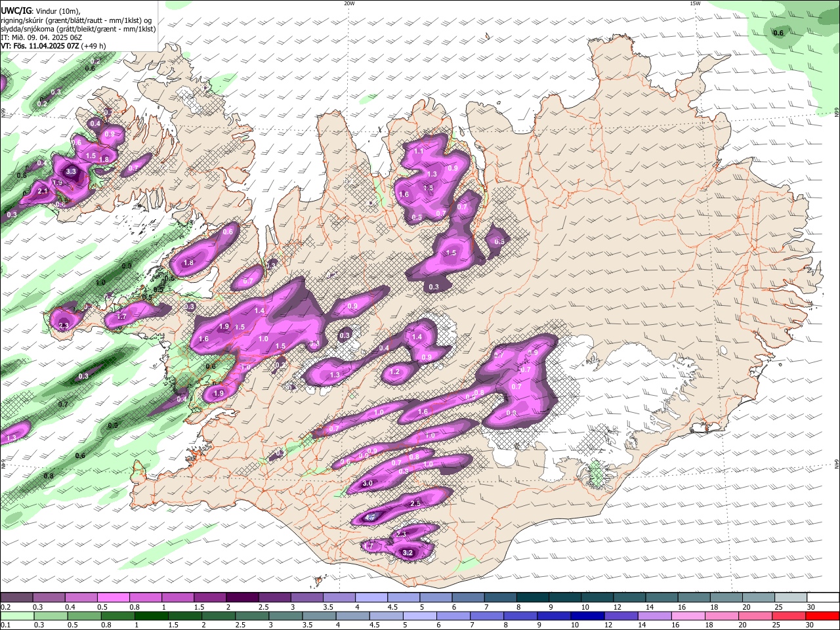Click the '0.1' label in the rain legend
840x630 pixels.
[5, 625]
